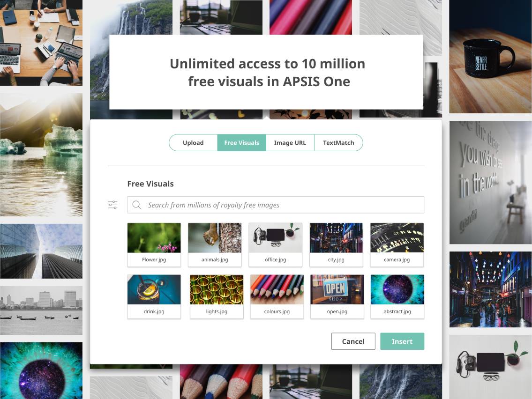532x399 pixels.
Task: Open the Image URL tab
Action: click(290, 143)
